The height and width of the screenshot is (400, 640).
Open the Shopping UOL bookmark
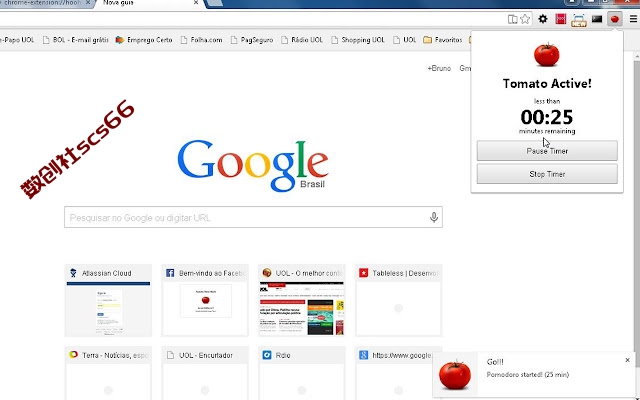click(358, 40)
